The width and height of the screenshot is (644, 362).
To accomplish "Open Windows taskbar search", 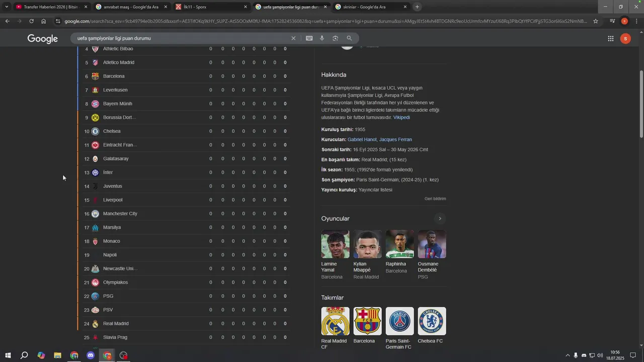I will tap(24, 355).
